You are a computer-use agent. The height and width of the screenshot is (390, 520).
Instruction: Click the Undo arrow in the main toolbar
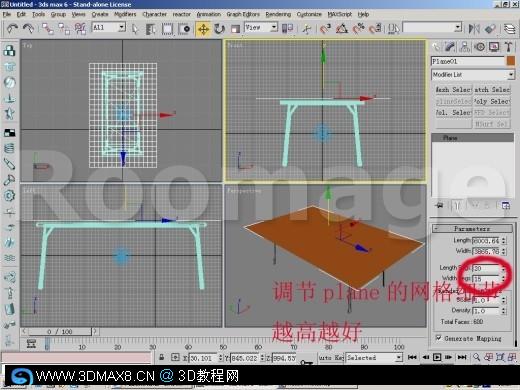click(12, 29)
